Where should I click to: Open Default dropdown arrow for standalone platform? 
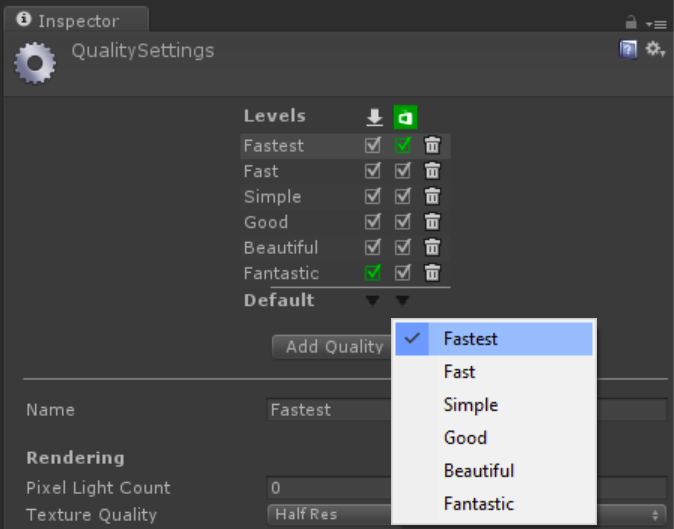373,300
